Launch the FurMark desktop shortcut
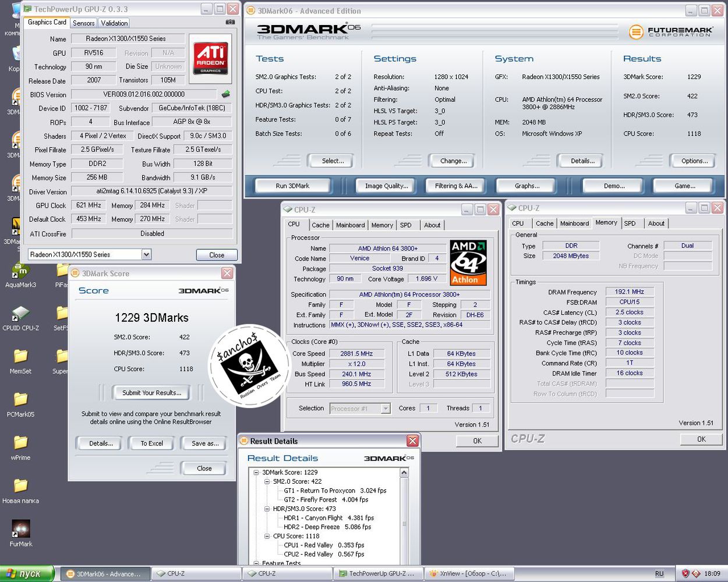The width and height of the screenshot is (728, 582). [21, 534]
